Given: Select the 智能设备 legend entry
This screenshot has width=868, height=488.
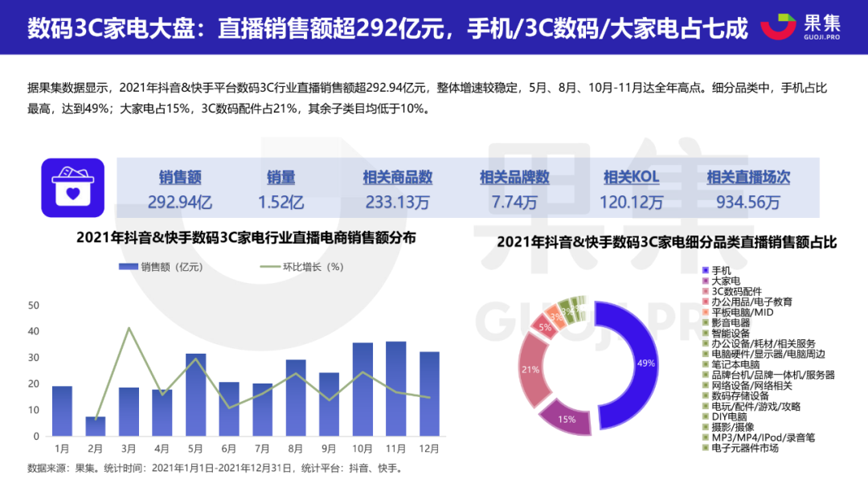Looking at the screenshot, I should pyautogui.click(x=727, y=333).
